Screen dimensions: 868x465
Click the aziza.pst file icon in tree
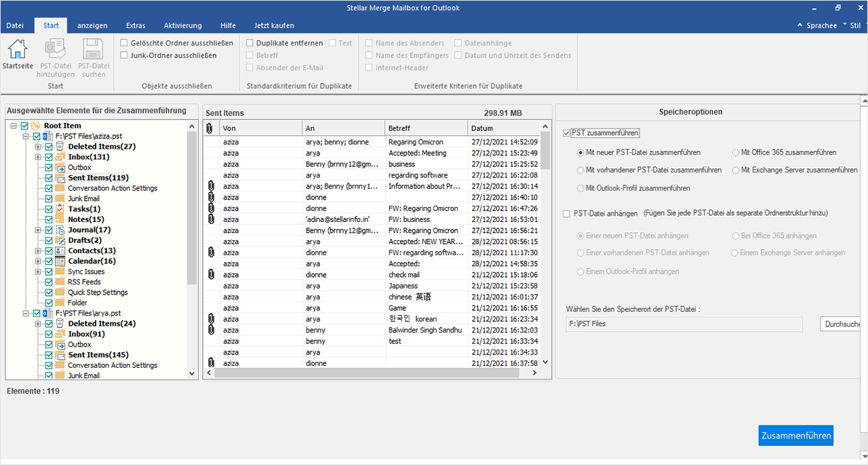[x=47, y=136]
